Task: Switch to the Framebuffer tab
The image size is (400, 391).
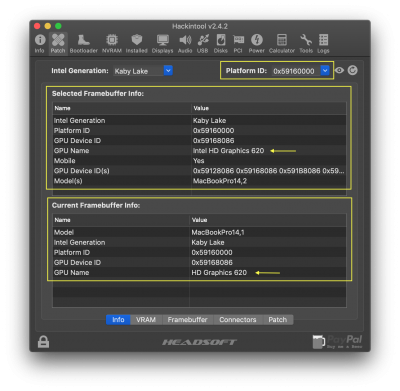Action: [187, 320]
